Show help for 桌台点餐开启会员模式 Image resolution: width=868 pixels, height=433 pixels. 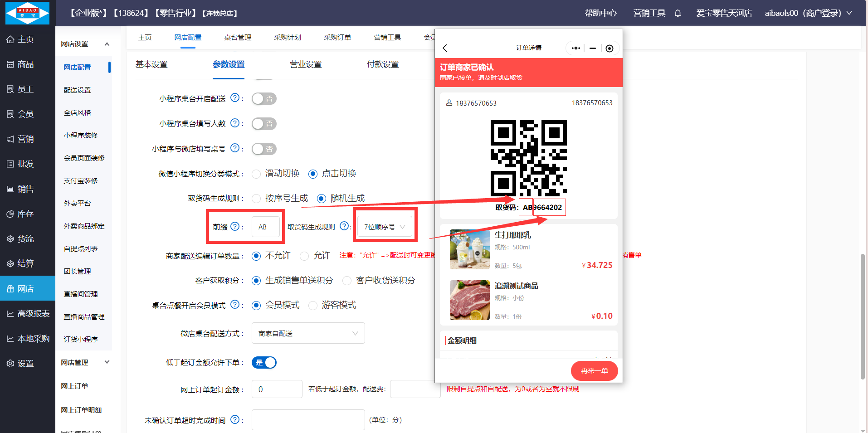coord(235,305)
